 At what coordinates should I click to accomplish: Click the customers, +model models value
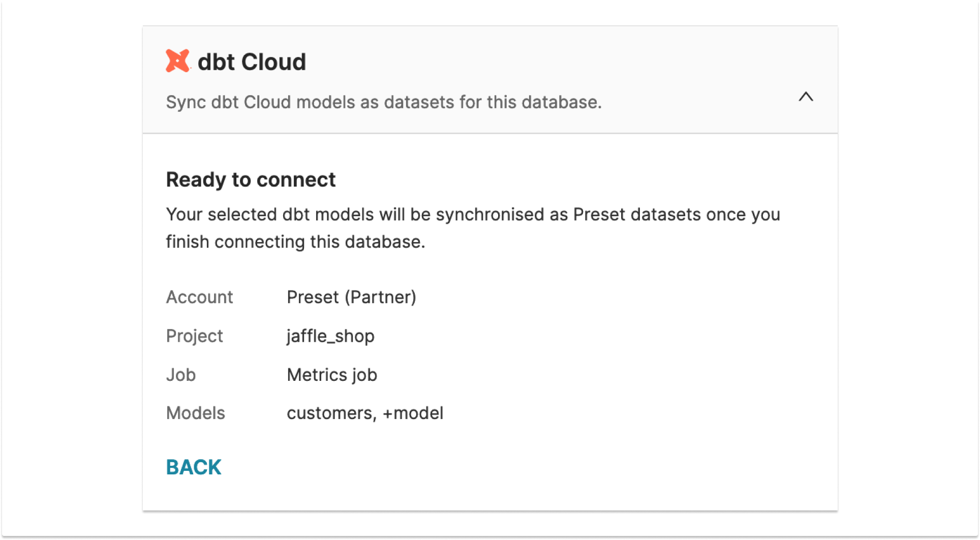[x=365, y=413]
